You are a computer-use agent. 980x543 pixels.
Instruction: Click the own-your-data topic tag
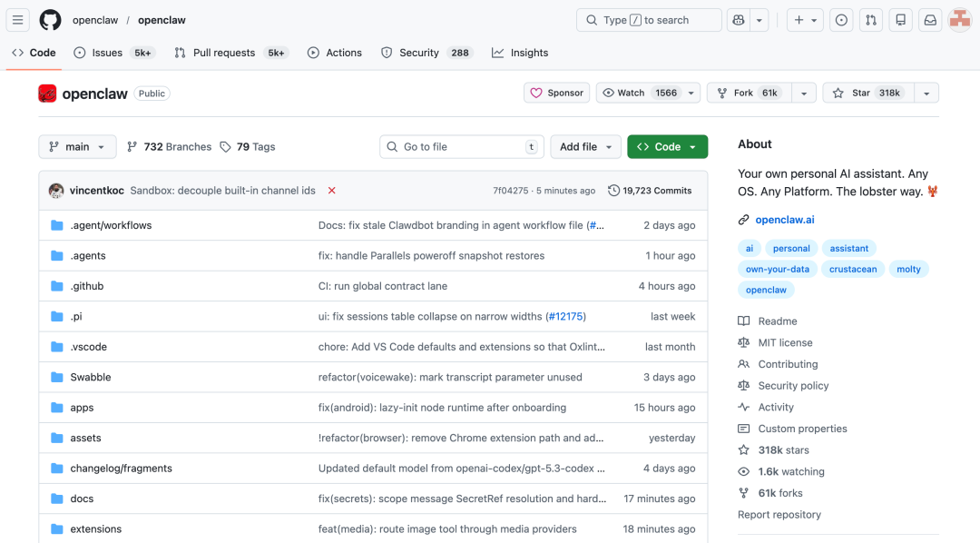coord(778,269)
